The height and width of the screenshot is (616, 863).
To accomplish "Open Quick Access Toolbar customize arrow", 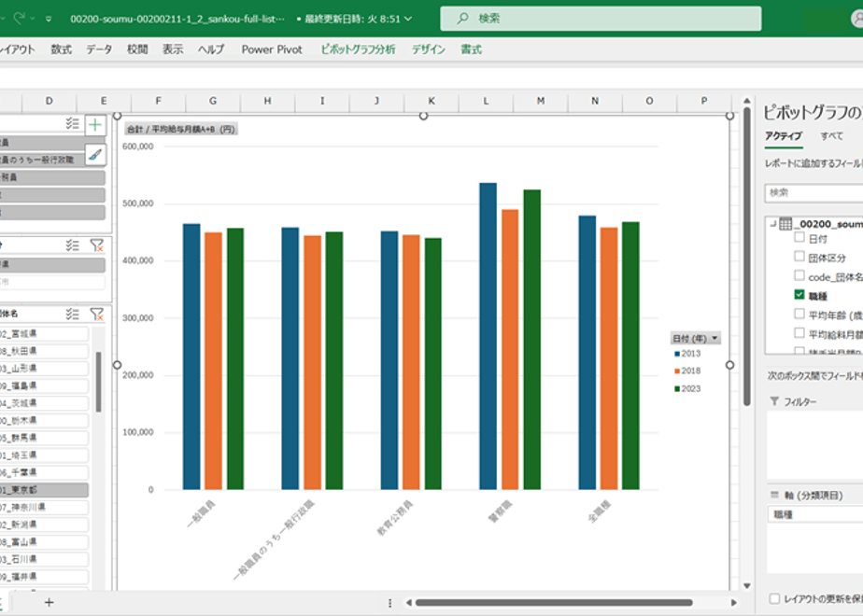I will 49,19.
